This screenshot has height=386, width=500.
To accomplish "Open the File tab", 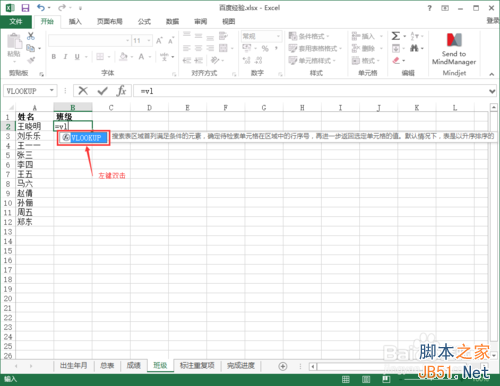I will (16, 22).
